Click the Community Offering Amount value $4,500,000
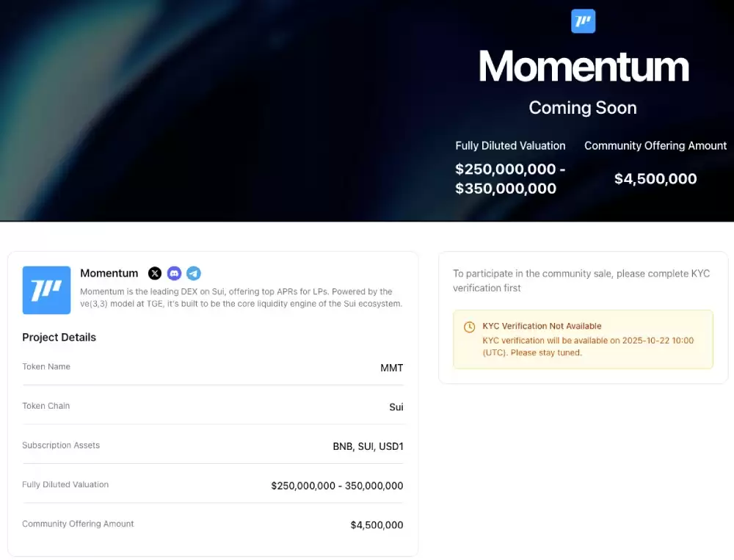This screenshot has height=560, width=734. 377,525
